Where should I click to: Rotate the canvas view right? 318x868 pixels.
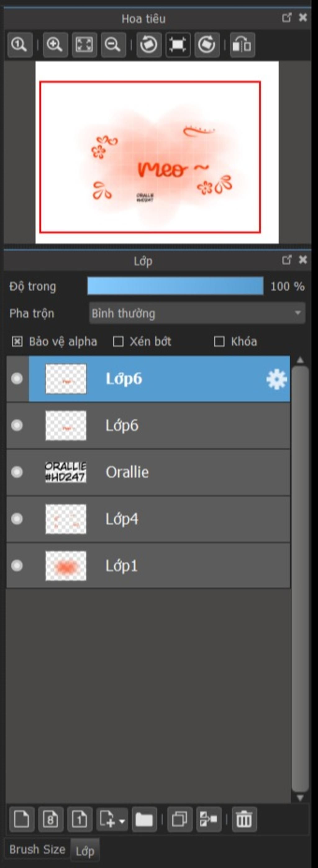tap(207, 44)
